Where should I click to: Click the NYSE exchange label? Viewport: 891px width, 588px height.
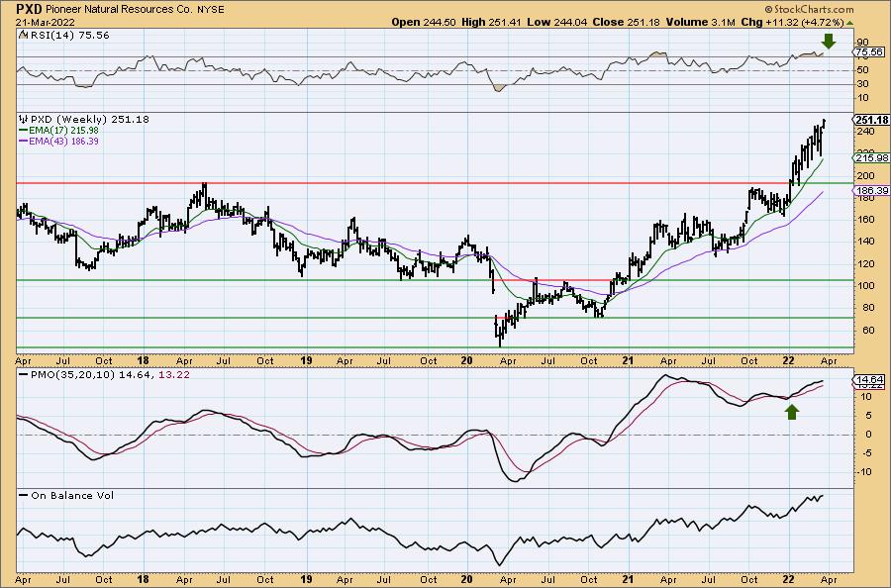pyautogui.click(x=209, y=10)
